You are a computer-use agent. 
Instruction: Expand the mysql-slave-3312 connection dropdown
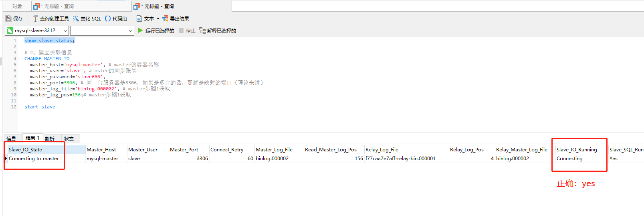point(65,31)
